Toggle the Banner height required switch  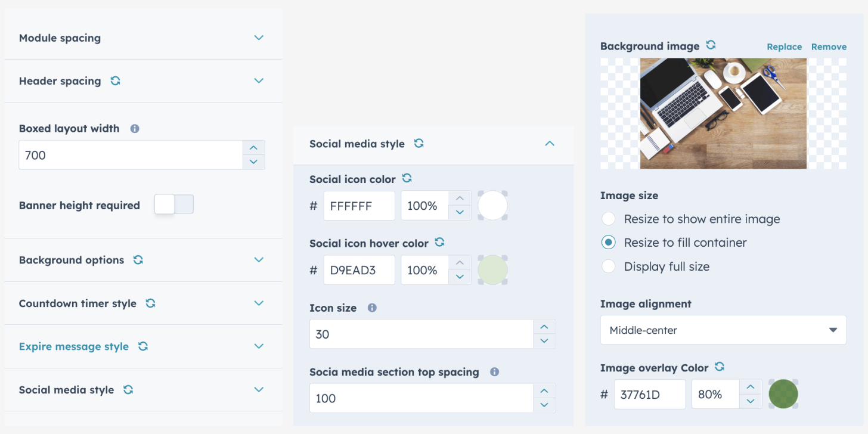[x=173, y=204]
